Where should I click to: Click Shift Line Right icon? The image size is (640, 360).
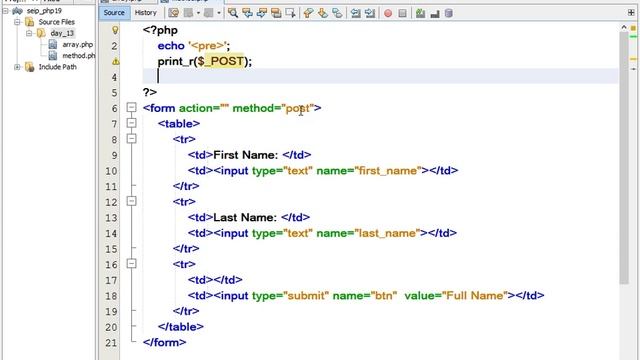[370, 13]
